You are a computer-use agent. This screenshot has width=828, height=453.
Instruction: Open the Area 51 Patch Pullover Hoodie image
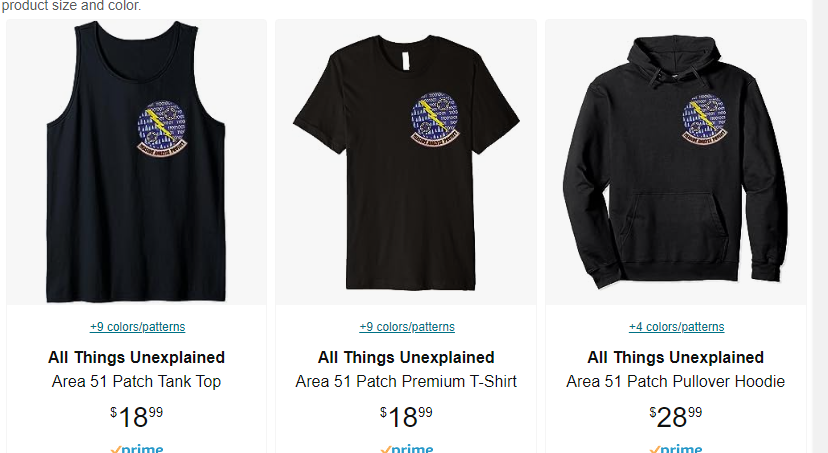click(x=675, y=162)
